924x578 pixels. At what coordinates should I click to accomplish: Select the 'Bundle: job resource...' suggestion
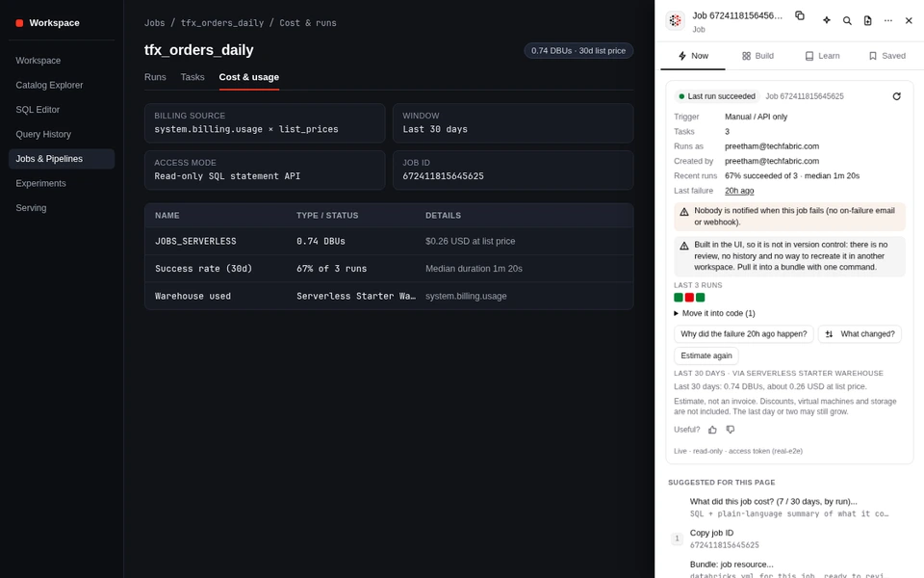(789, 568)
